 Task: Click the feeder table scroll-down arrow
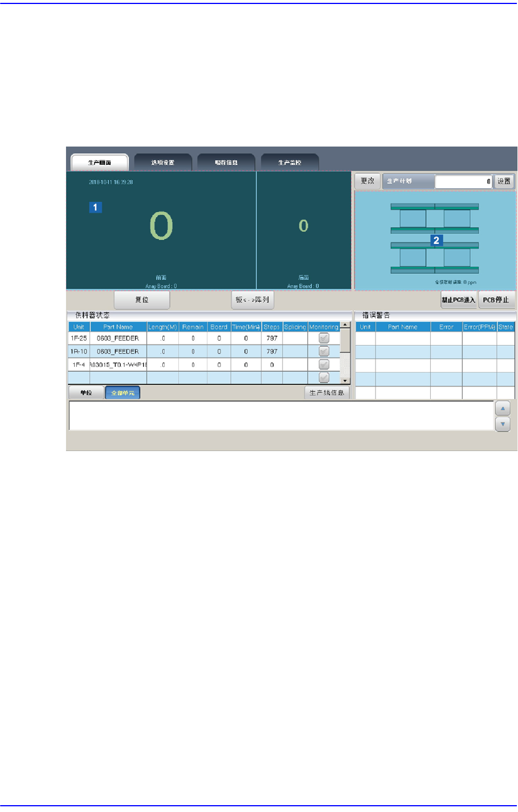coord(345,380)
